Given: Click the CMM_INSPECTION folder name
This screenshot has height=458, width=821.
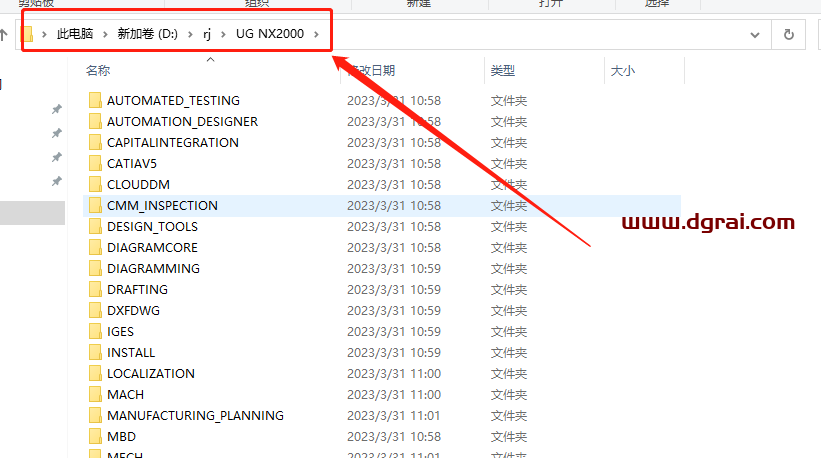Looking at the screenshot, I should tap(162, 206).
